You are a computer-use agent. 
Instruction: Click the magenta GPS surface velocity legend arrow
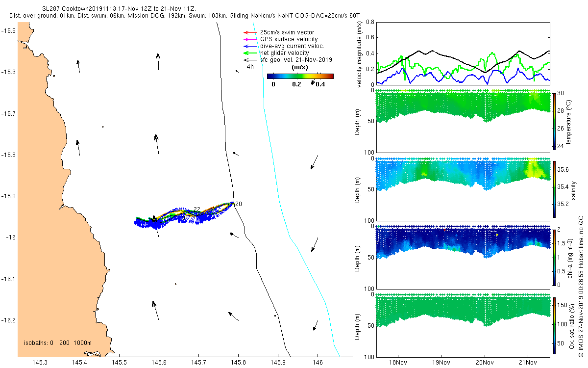pyautogui.click(x=248, y=39)
